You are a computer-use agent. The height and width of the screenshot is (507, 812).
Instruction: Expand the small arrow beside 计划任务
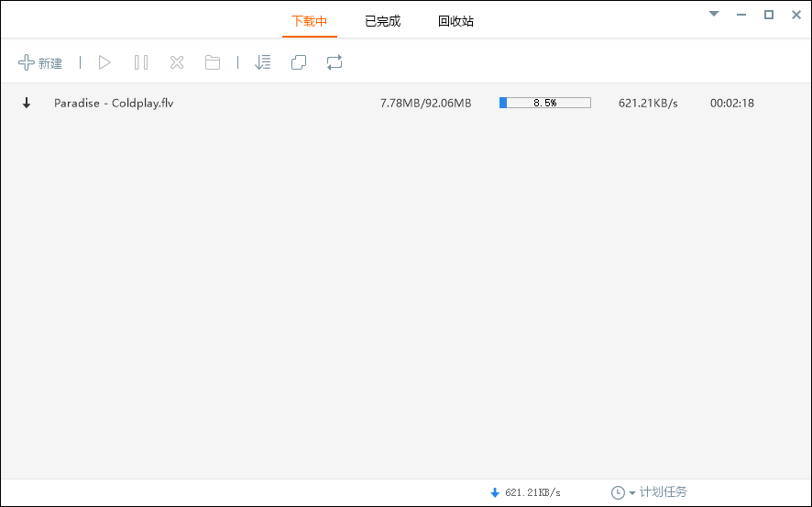(x=632, y=493)
